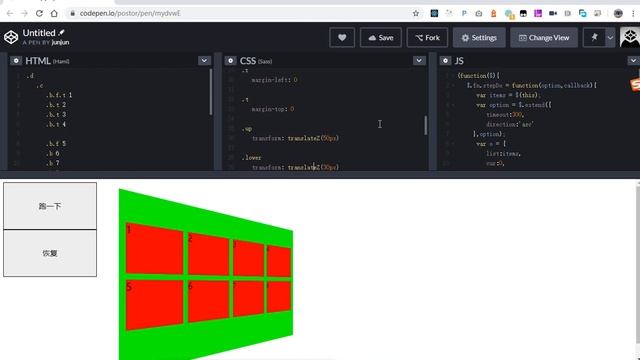Click the CodePen logo
The width and height of the screenshot is (640, 360).
[11, 37]
